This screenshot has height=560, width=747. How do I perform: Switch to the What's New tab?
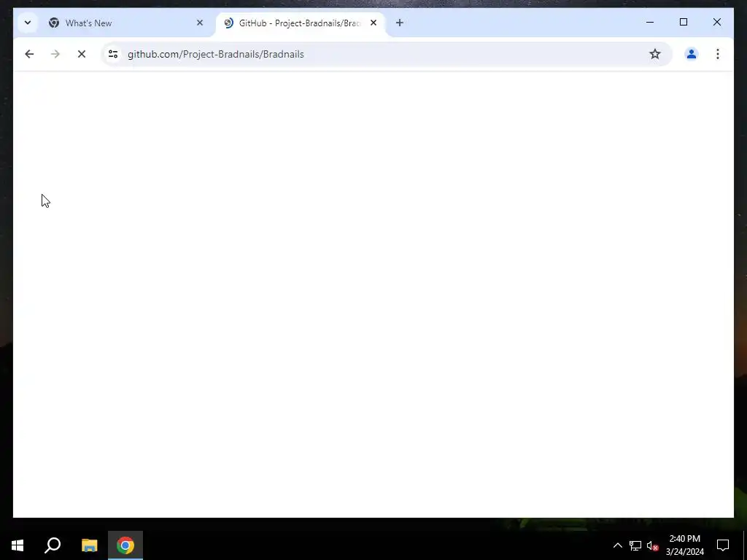(x=125, y=23)
